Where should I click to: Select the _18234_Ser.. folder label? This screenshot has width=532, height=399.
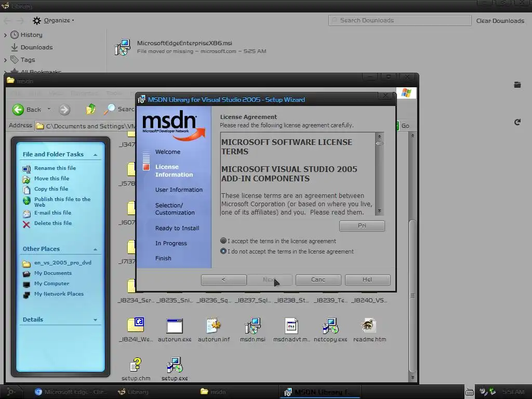(x=136, y=300)
